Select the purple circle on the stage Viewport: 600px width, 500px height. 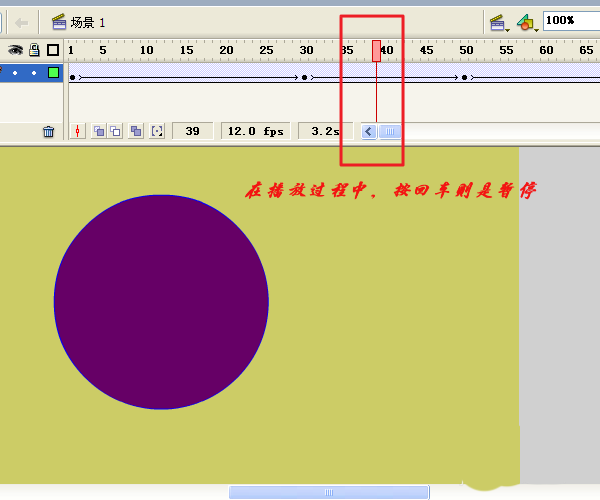point(161,302)
